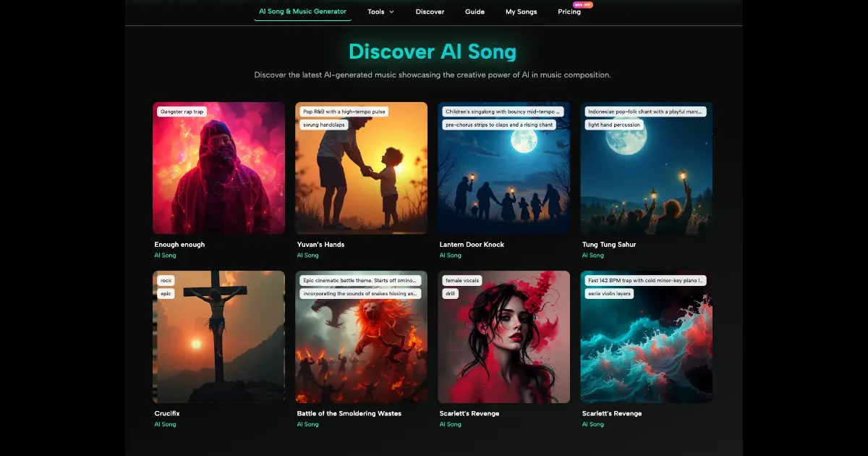Click 'AI Song' label under Lantern Door Knock
This screenshot has height=456, width=868.
pyautogui.click(x=450, y=256)
